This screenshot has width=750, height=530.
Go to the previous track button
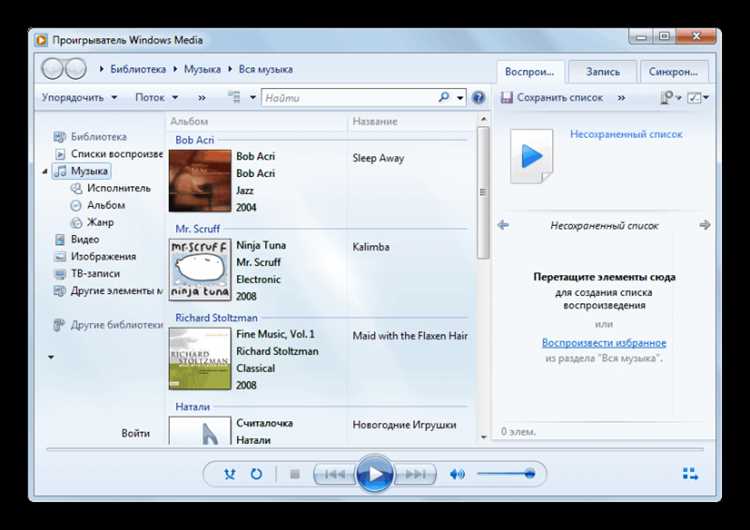pos(335,474)
